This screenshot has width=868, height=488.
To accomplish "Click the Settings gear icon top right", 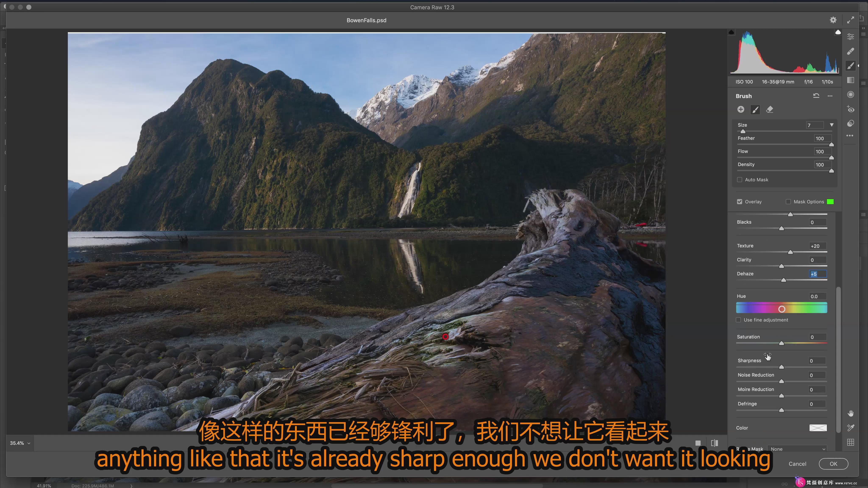I will 833,20.
